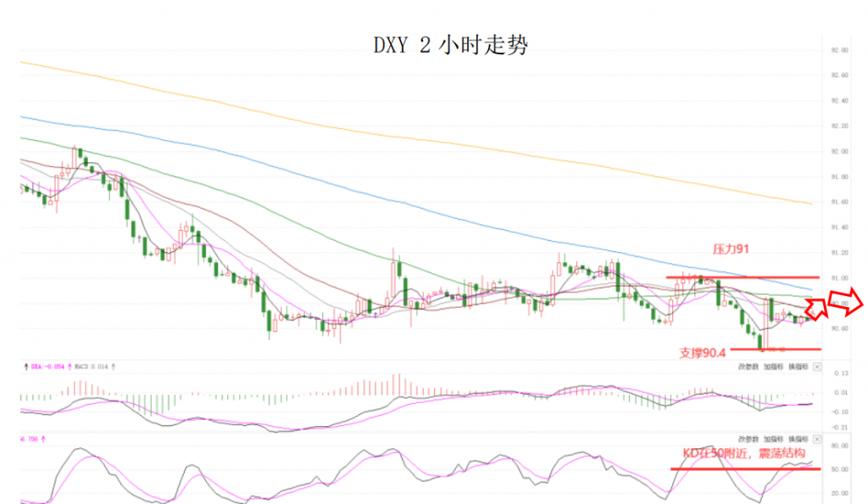Click the 50.00 KD axis label
Viewport: 868px width, 504px height.
[x=839, y=470]
